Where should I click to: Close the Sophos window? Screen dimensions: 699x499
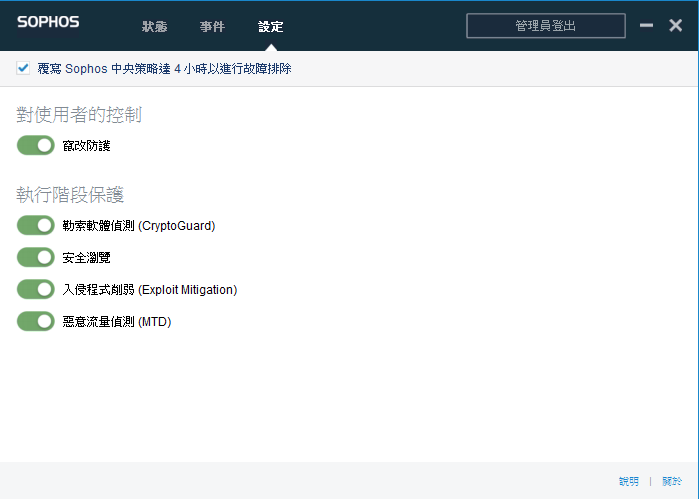(x=675, y=26)
